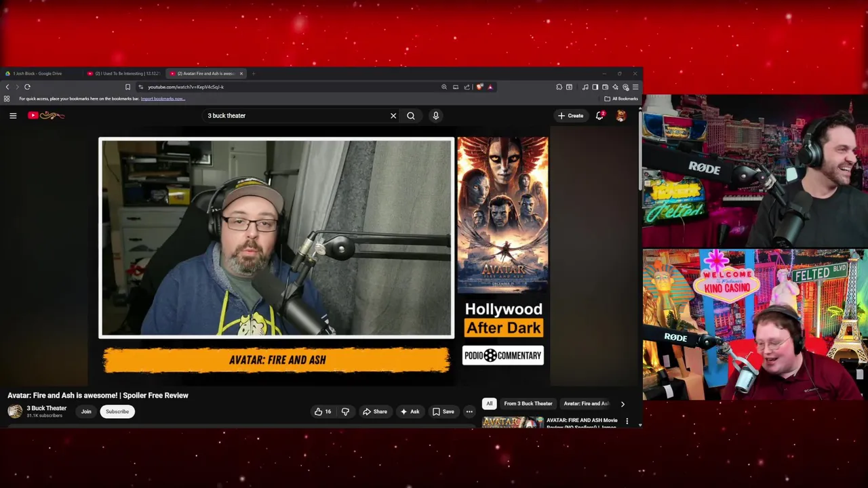The height and width of the screenshot is (488, 868).
Task: Click the Create button
Action: pyautogui.click(x=570, y=116)
